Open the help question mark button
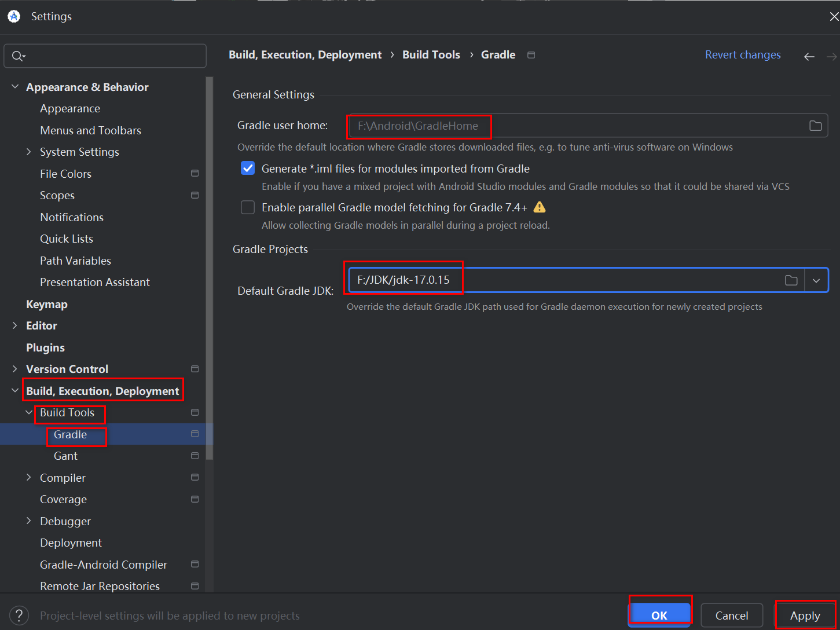This screenshot has height=630, width=840. coord(19,616)
